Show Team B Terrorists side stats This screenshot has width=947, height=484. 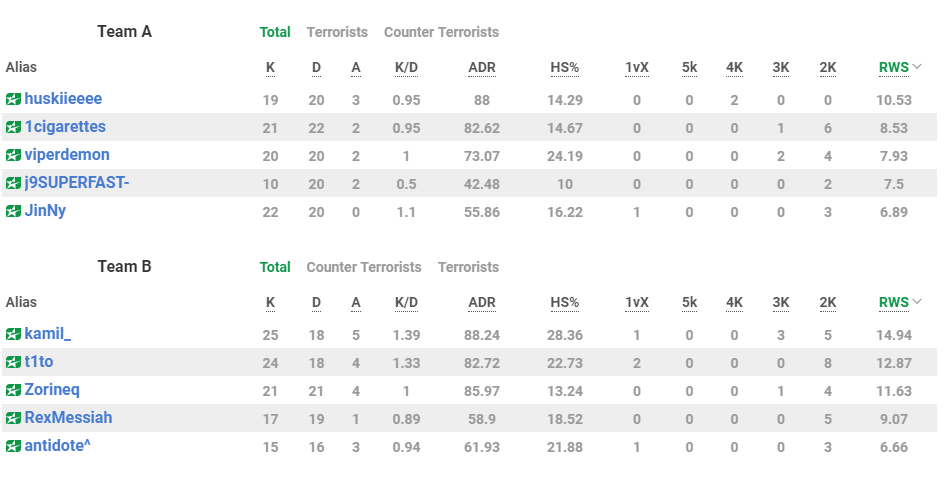[x=468, y=267]
